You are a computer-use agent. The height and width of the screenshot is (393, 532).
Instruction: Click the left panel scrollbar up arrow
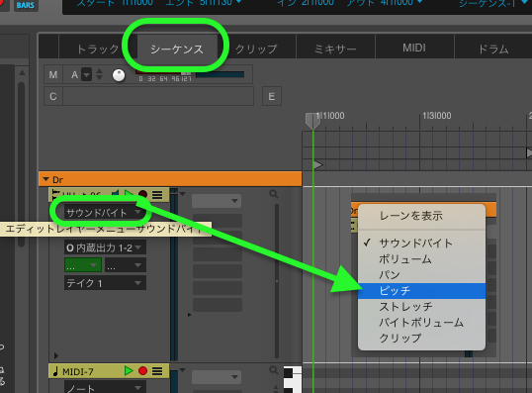pyautogui.click(x=22, y=72)
